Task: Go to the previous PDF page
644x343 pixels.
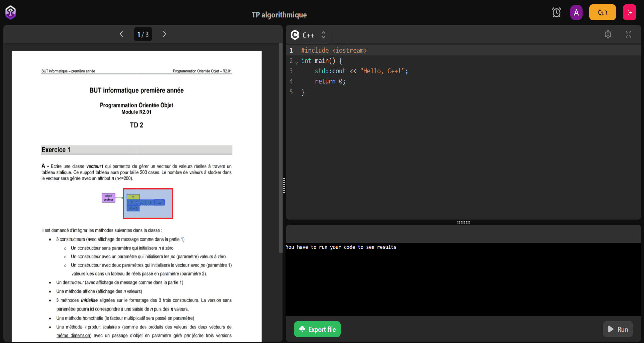Action: [x=122, y=34]
